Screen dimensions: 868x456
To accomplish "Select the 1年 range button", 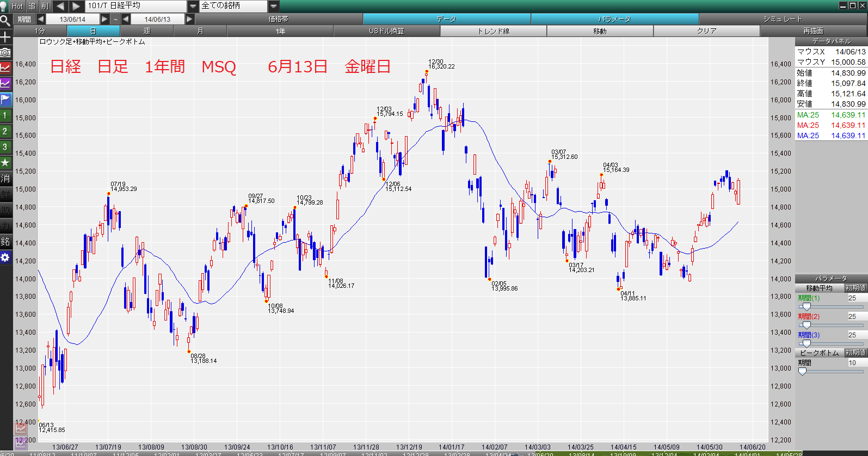I will [x=280, y=31].
